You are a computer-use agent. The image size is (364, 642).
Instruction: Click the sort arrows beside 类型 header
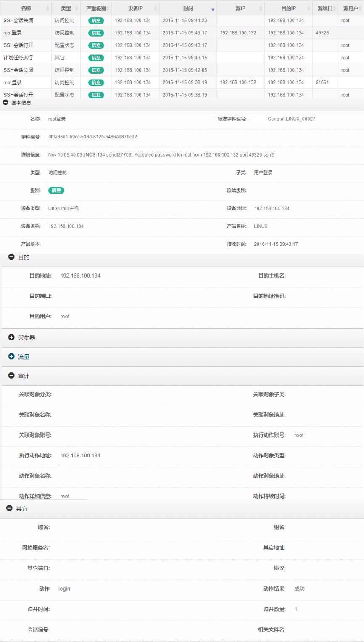(x=77, y=9)
